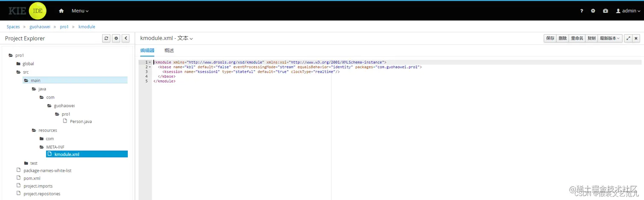The height and width of the screenshot is (200, 644).
Task: Click the closing </kbase> line
Action: (167, 77)
